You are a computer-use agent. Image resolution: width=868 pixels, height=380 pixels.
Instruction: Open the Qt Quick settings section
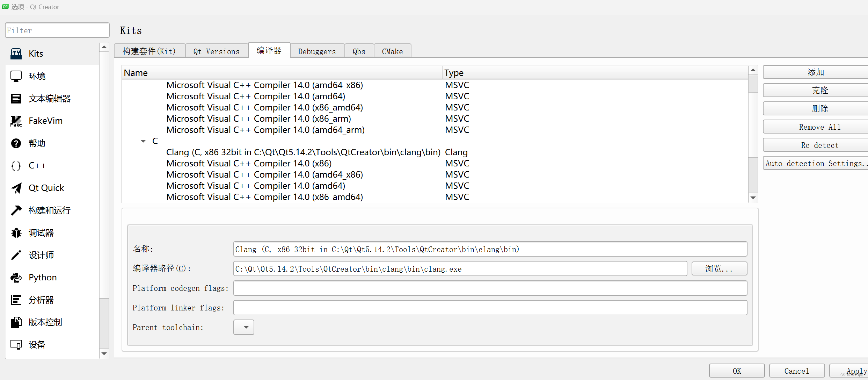coord(46,188)
